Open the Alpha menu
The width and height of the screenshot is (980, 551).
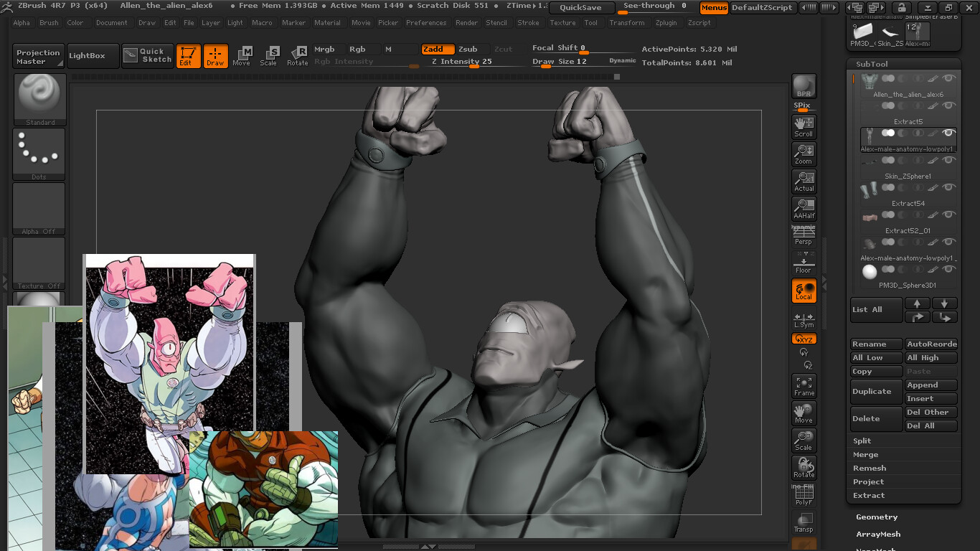(22, 23)
